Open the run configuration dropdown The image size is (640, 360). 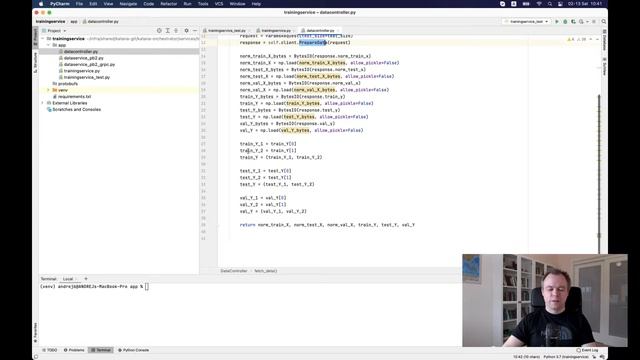[526, 22]
